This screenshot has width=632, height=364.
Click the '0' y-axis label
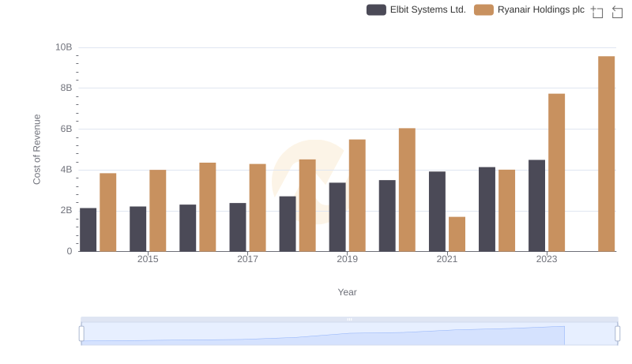coord(70,251)
